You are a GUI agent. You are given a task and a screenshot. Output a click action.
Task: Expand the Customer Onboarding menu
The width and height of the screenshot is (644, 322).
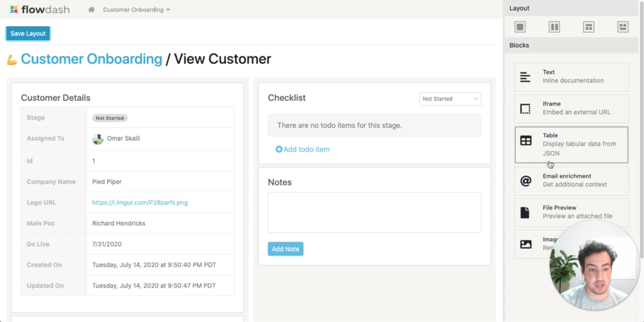click(x=136, y=10)
